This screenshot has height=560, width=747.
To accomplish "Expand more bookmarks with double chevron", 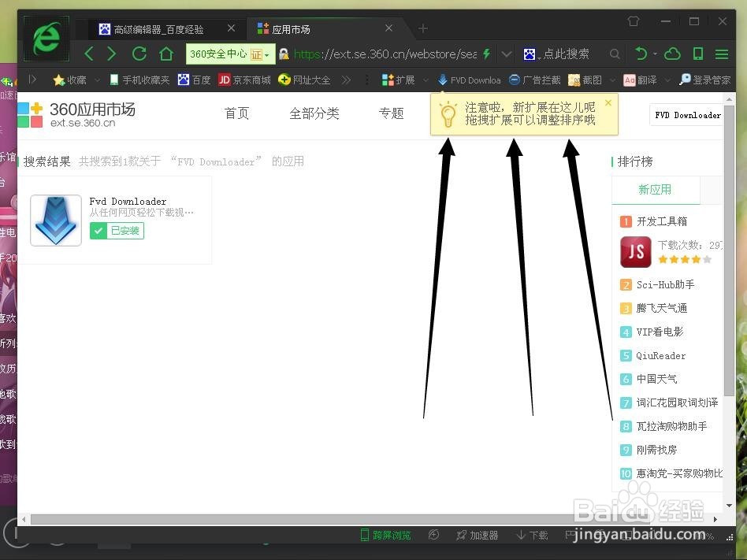I will click(x=347, y=80).
